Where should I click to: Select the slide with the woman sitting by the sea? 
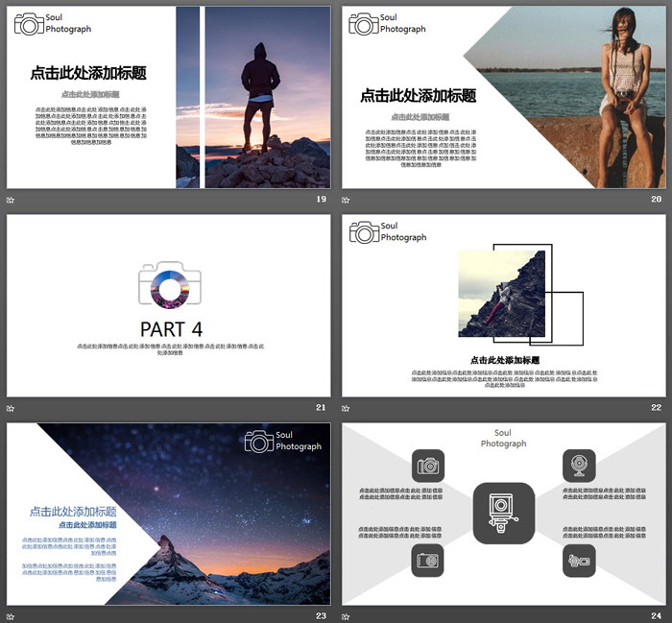tap(503, 97)
